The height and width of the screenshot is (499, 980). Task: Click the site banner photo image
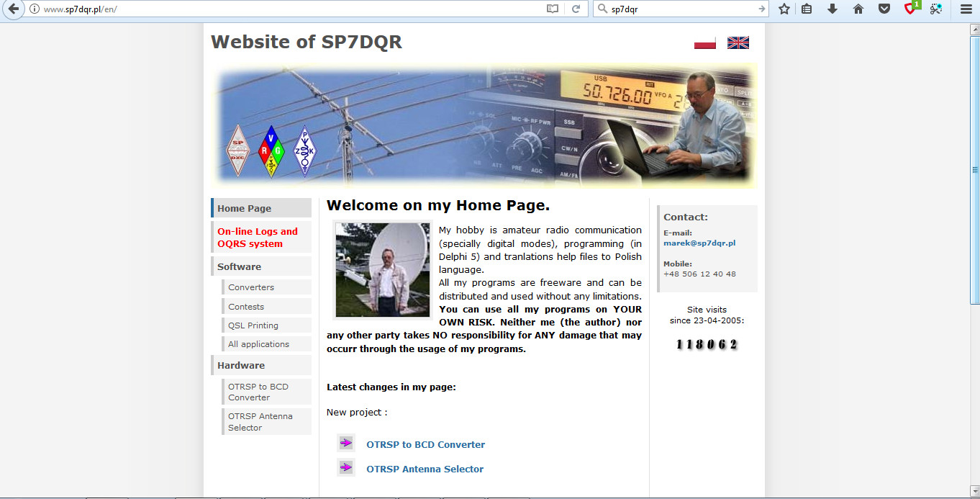(x=483, y=126)
